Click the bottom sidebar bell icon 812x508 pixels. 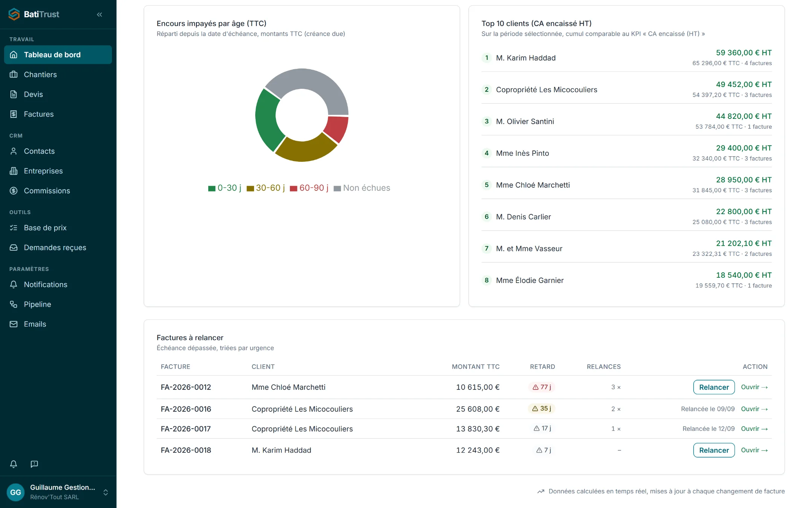14,464
